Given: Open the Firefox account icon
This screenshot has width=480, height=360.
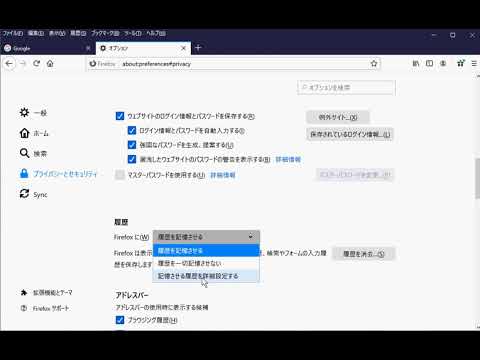Looking at the screenshot, I should [443, 63].
